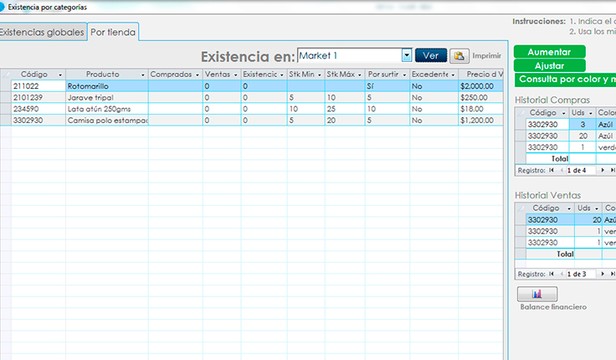Image resolution: width=616 pixels, height=360 pixels.
Task: Click Código cell 234590
Action: [x=38, y=109]
